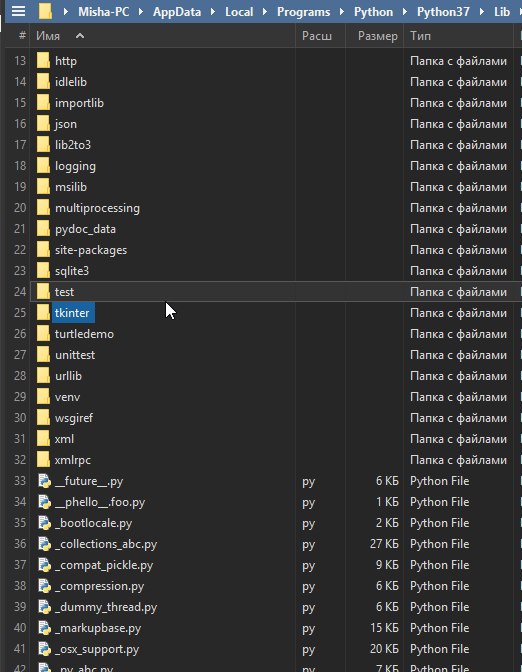This screenshot has width=522, height=672.
Task: Select the venv folder name
Action: coord(67,397)
